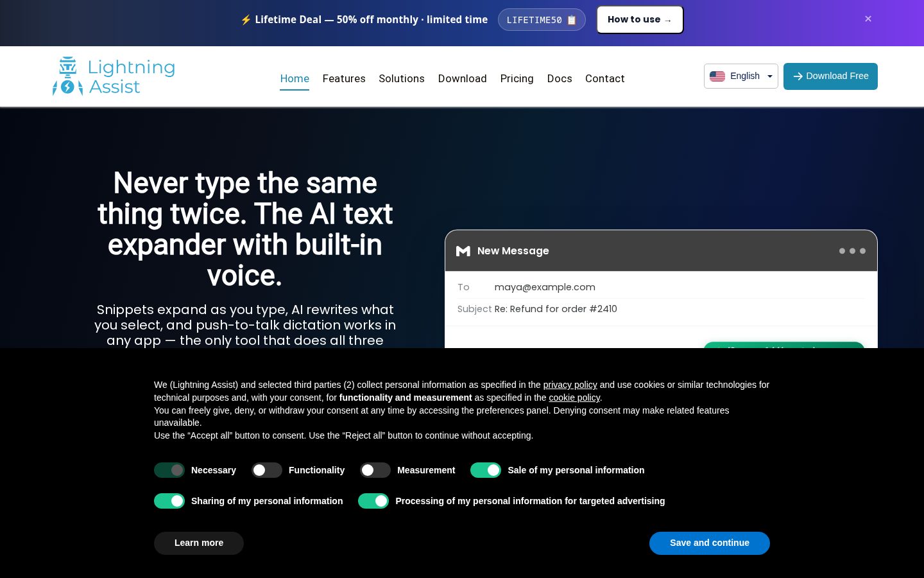This screenshot has height=578, width=924.
Task: Disable Sale of my personal information
Action: [x=486, y=470]
